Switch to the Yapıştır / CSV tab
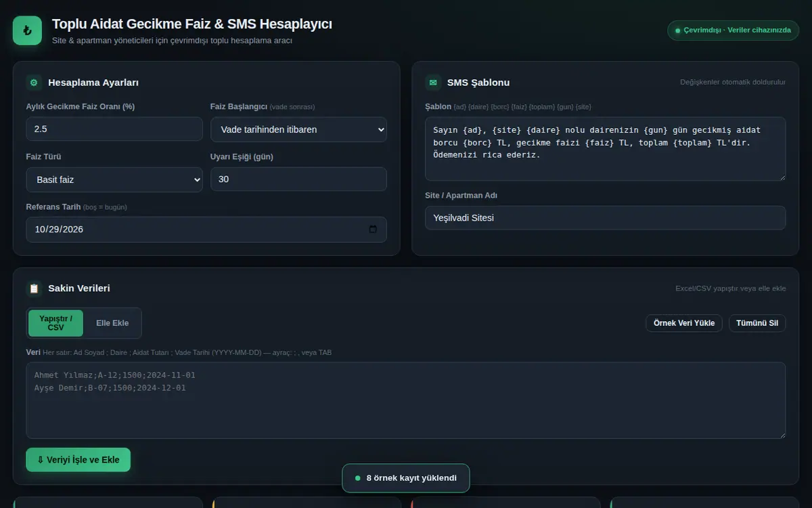The image size is (812, 508). [x=55, y=323]
